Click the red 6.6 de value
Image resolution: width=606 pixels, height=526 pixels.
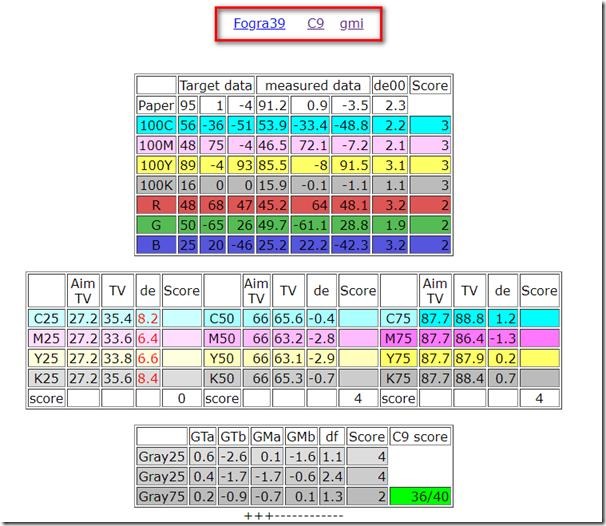[148, 358]
